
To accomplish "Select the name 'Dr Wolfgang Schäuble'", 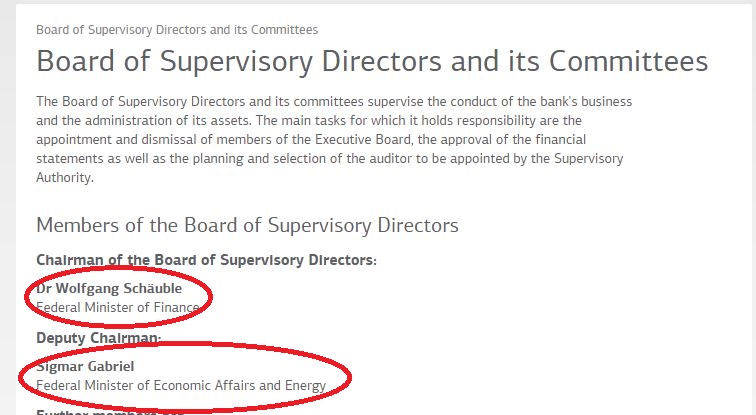I will (109, 288).
